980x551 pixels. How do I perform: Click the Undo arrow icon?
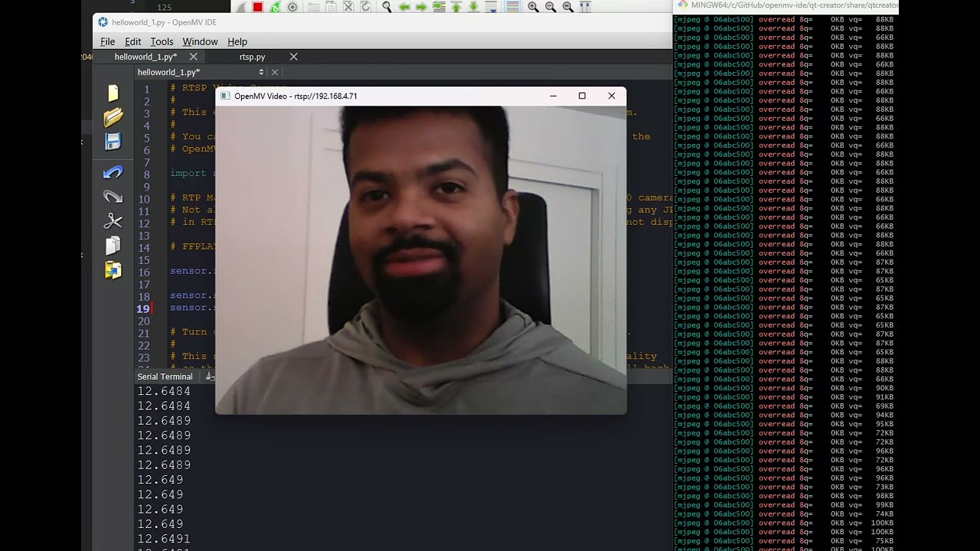coord(113,173)
